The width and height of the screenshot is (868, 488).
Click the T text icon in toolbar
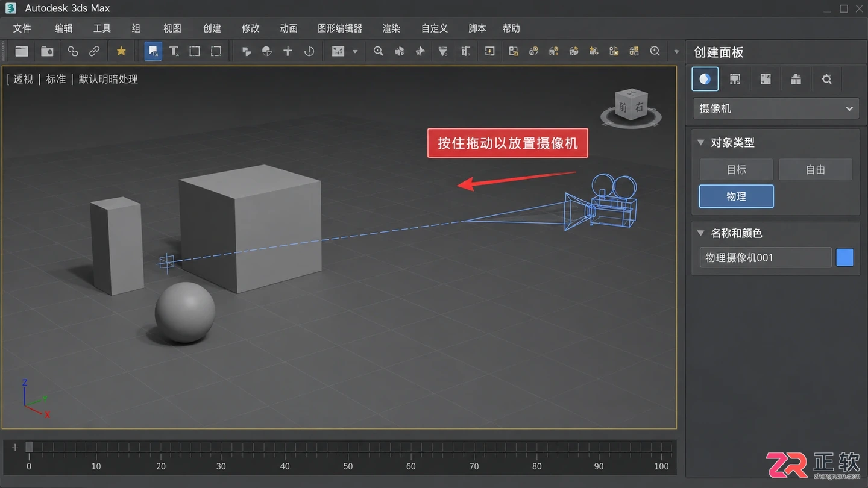(x=174, y=51)
